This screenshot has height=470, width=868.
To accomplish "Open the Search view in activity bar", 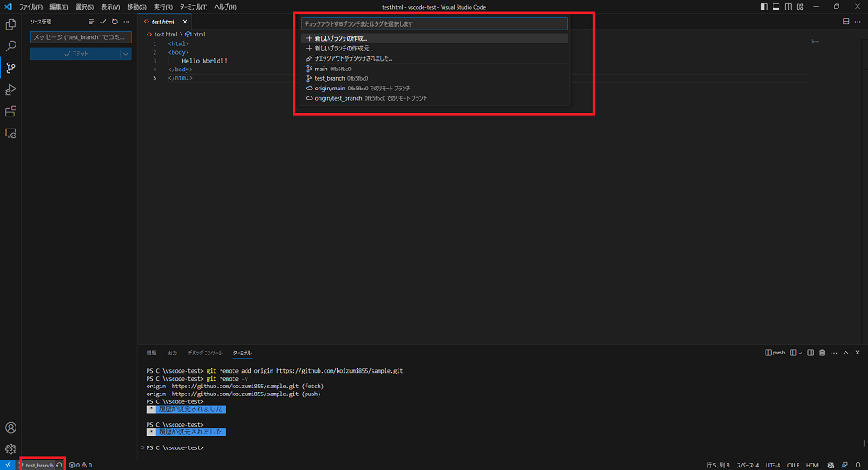I will [11, 46].
